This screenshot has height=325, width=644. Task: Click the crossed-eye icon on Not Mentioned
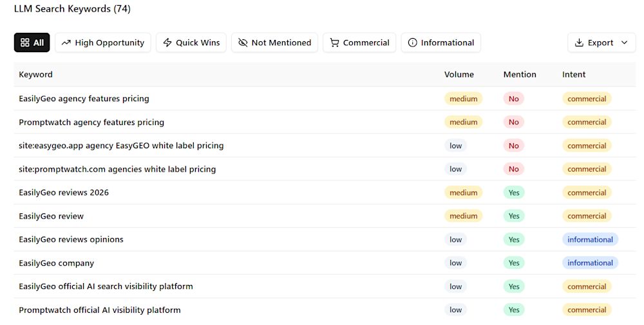243,43
